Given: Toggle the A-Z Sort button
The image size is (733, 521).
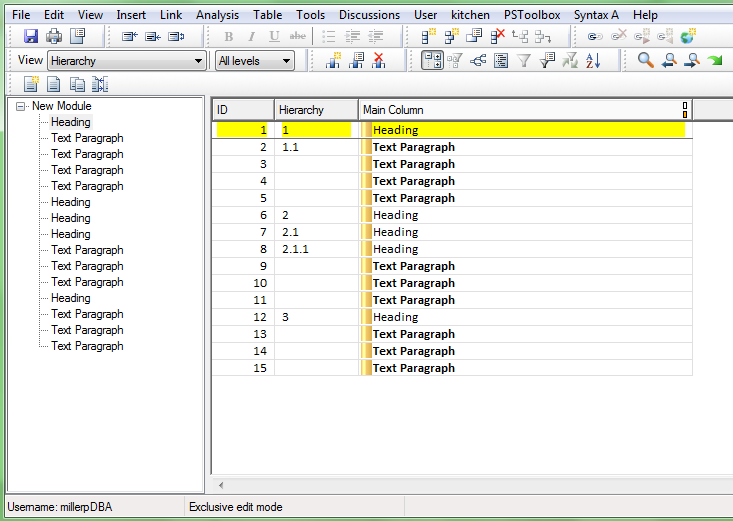Looking at the screenshot, I should click(x=593, y=60).
